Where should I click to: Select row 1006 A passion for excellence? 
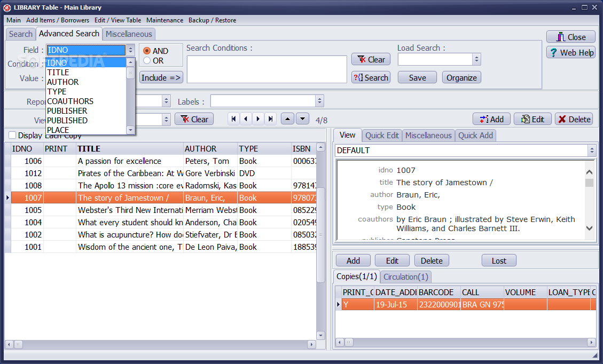click(163, 161)
